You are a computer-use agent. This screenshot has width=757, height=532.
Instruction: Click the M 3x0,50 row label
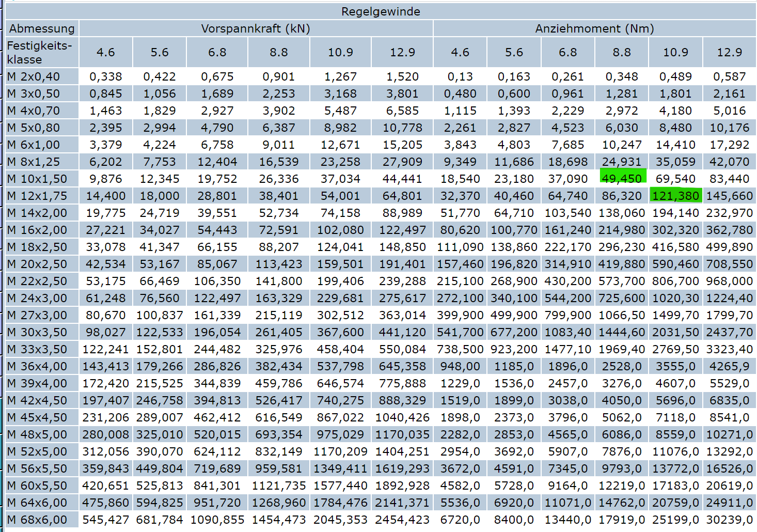click(42, 93)
